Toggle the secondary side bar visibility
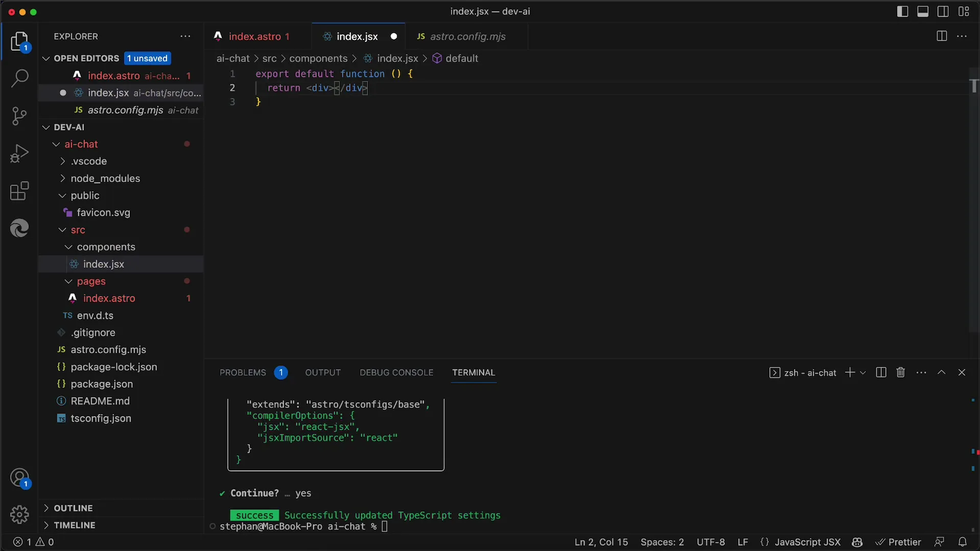The width and height of the screenshot is (980, 551). click(943, 11)
